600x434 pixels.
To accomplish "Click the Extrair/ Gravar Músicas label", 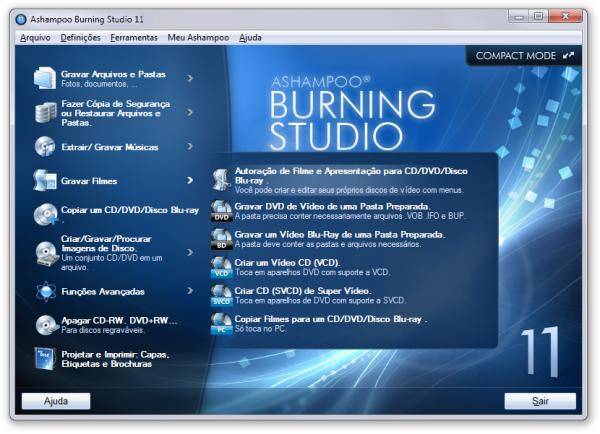I will (x=110, y=147).
